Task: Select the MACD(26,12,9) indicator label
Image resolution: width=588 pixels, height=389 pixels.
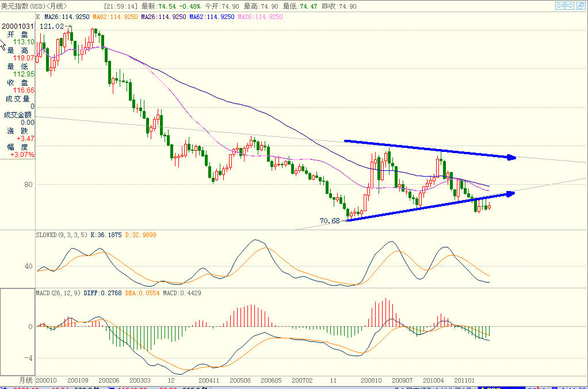Action: (58, 293)
